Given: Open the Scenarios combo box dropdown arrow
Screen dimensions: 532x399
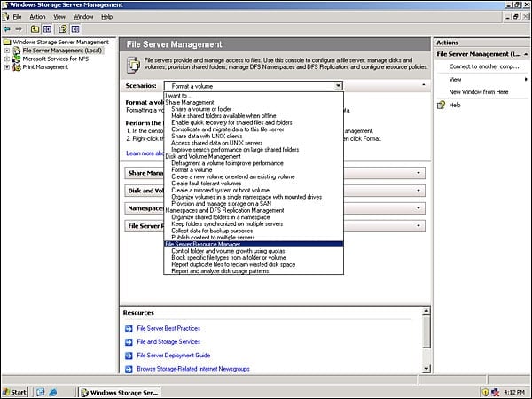Looking at the screenshot, I should (x=338, y=86).
